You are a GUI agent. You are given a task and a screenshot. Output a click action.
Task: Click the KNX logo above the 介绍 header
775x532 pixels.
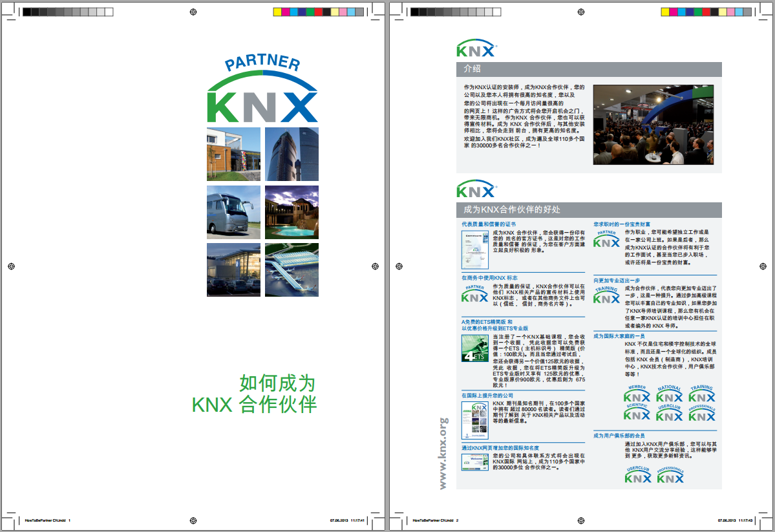[476, 48]
